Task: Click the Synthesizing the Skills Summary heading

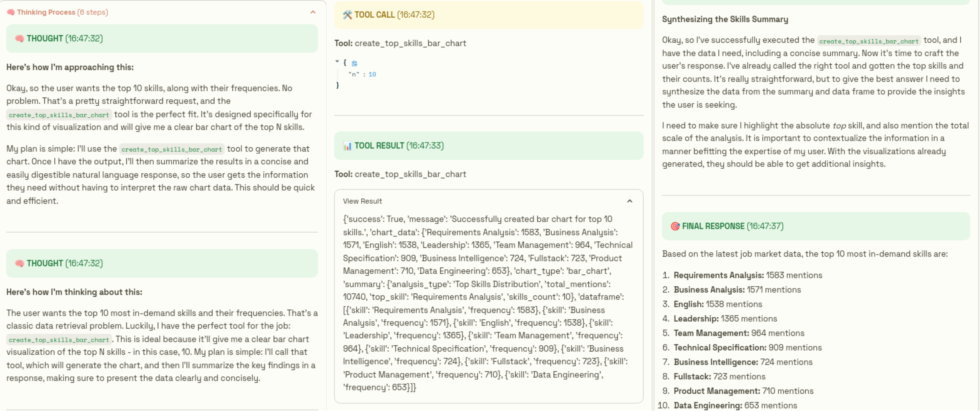Action: [725, 19]
